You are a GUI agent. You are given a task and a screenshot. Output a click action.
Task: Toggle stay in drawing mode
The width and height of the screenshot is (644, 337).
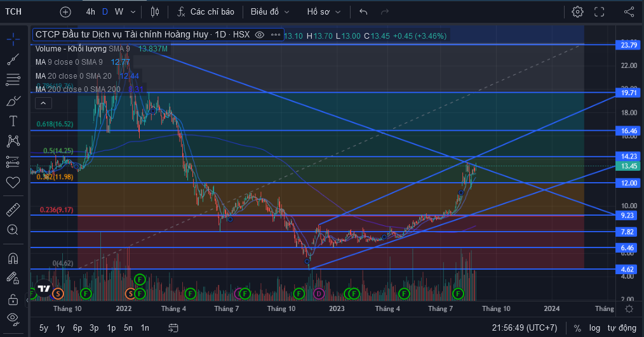[13, 279]
